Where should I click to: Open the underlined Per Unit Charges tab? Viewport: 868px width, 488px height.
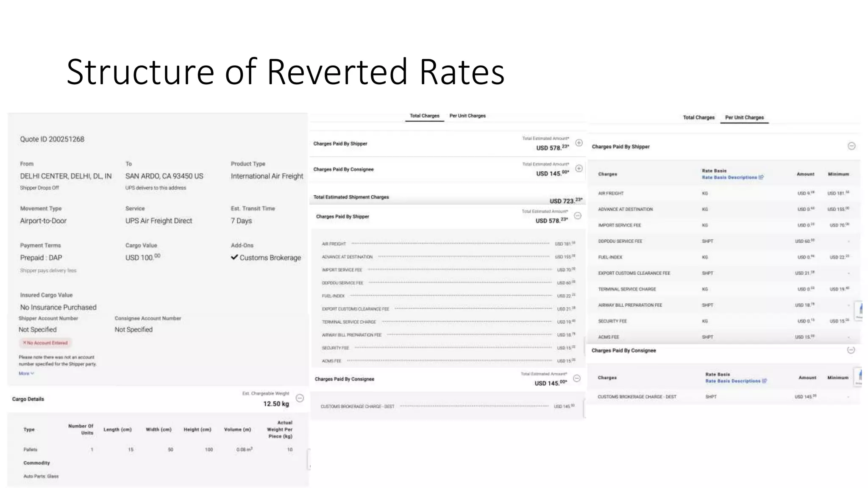click(x=744, y=117)
